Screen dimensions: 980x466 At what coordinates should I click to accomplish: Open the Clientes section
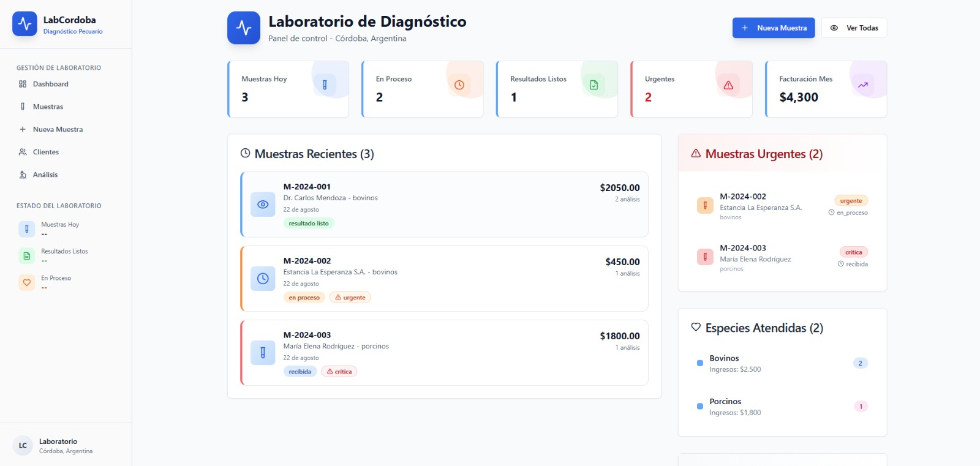point(66,152)
